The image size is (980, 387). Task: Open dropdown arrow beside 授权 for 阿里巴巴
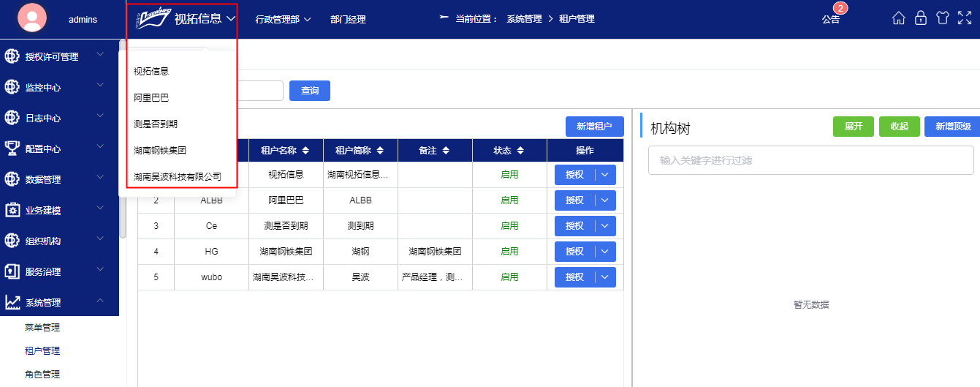click(605, 200)
